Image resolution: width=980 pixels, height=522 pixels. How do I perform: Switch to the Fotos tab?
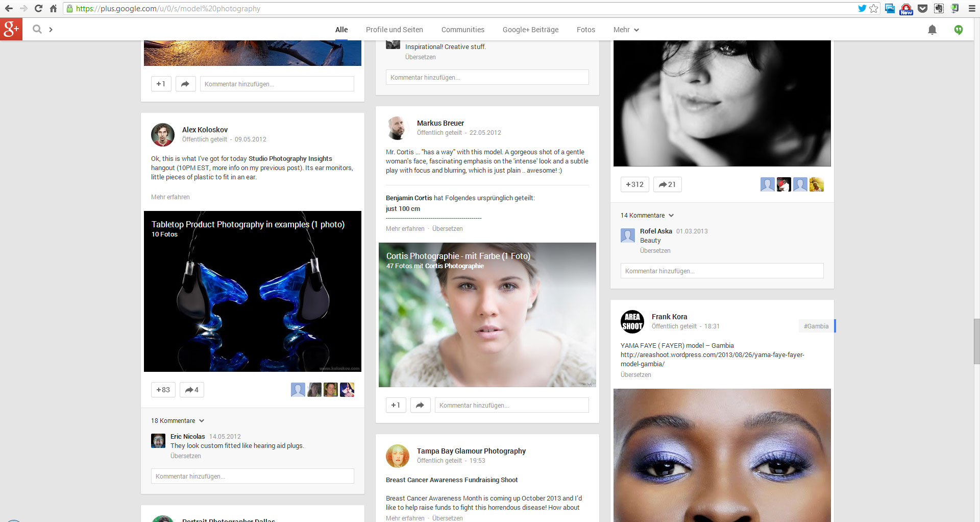tap(585, 30)
